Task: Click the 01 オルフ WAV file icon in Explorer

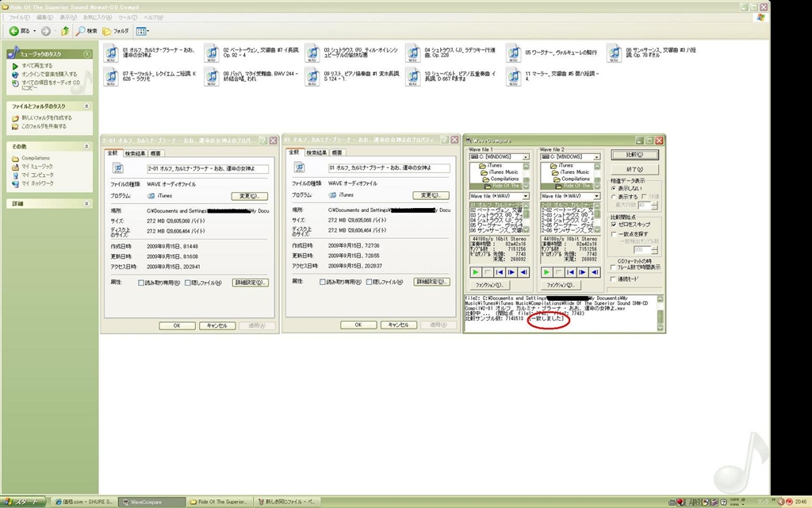Action: click(111, 53)
